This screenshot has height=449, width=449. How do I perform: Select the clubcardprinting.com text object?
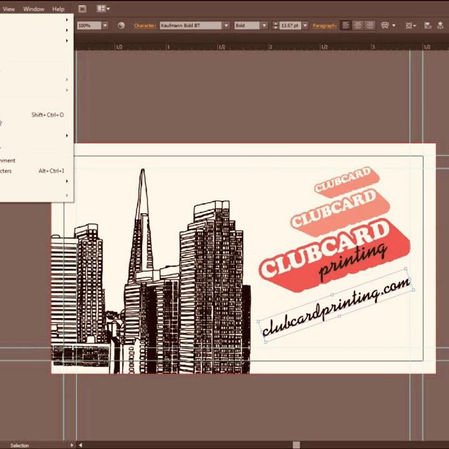[x=335, y=307]
